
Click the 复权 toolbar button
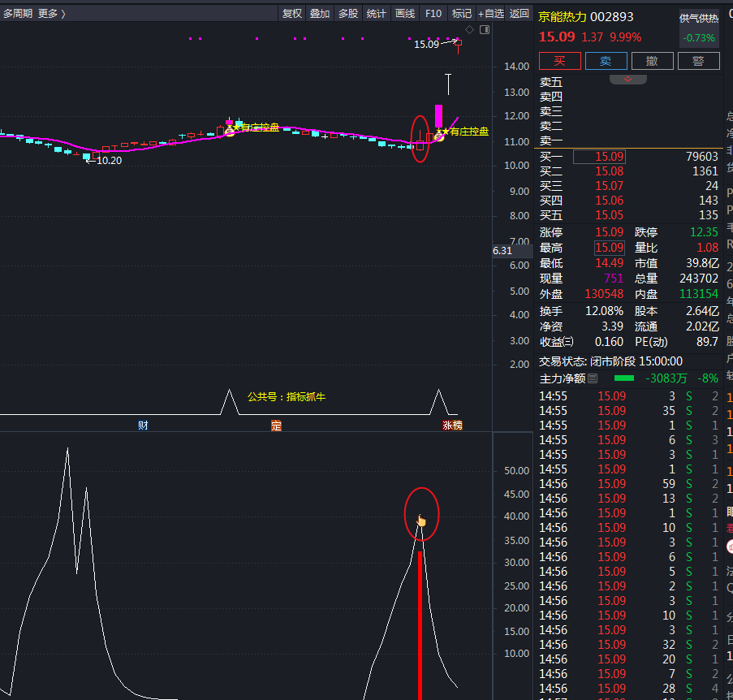(x=292, y=14)
